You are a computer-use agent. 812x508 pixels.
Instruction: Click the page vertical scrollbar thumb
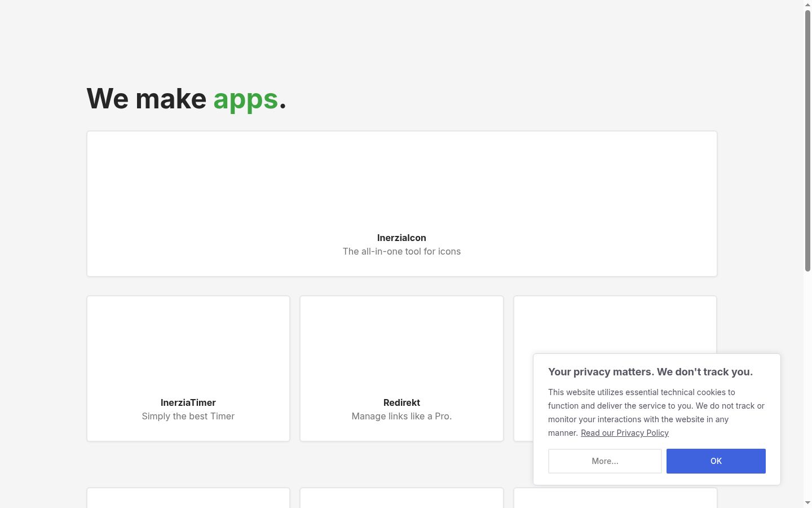click(x=807, y=141)
